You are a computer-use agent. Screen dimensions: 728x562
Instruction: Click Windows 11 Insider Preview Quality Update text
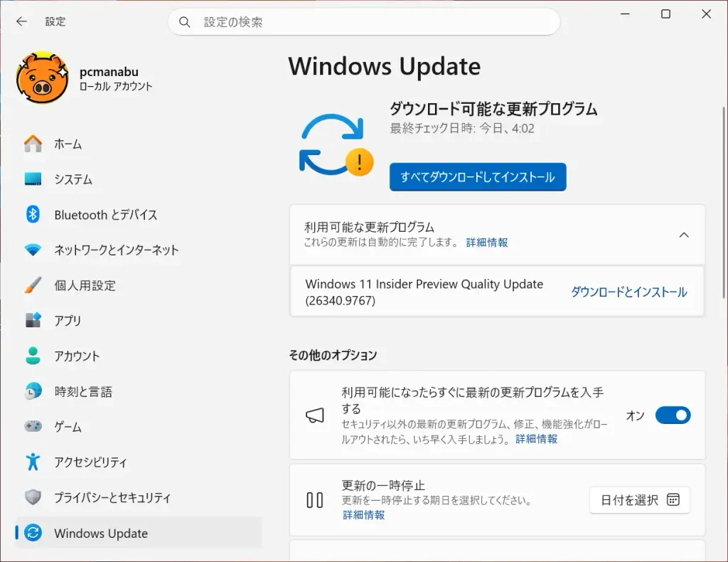pyautogui.click(x=424, y=292)
